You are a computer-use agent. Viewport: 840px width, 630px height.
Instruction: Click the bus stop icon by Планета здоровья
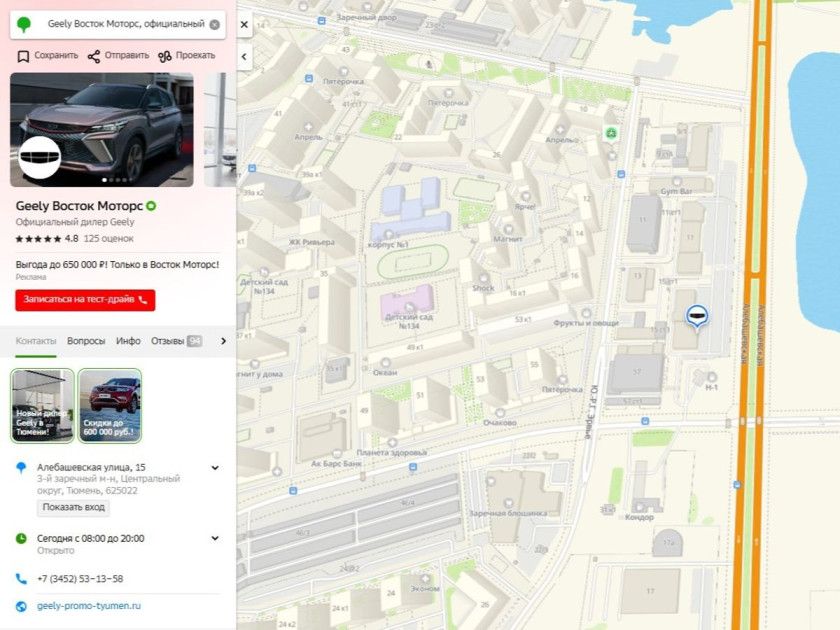[413, 467]
